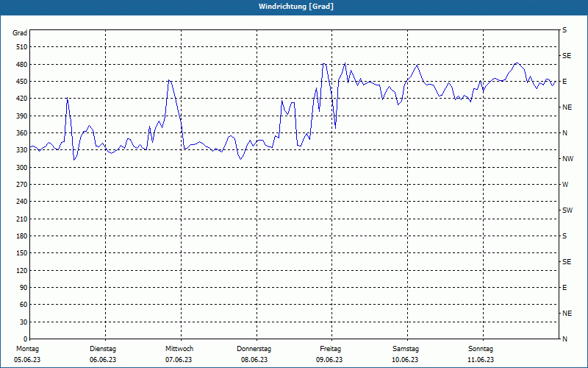This screenshot has width=588, height=368.
Task: Click the Dienstag day label
Action: 103,349
